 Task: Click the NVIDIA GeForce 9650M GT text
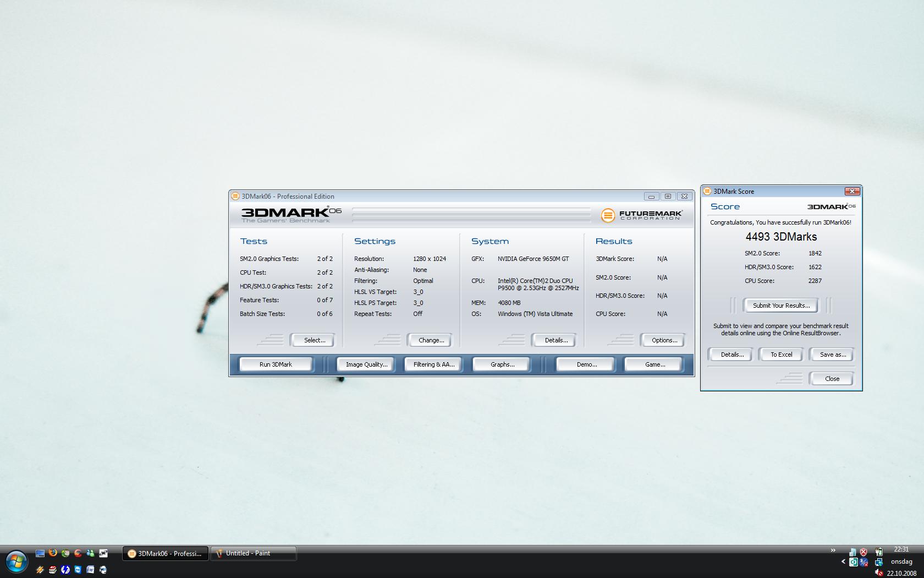click(533, 259)
